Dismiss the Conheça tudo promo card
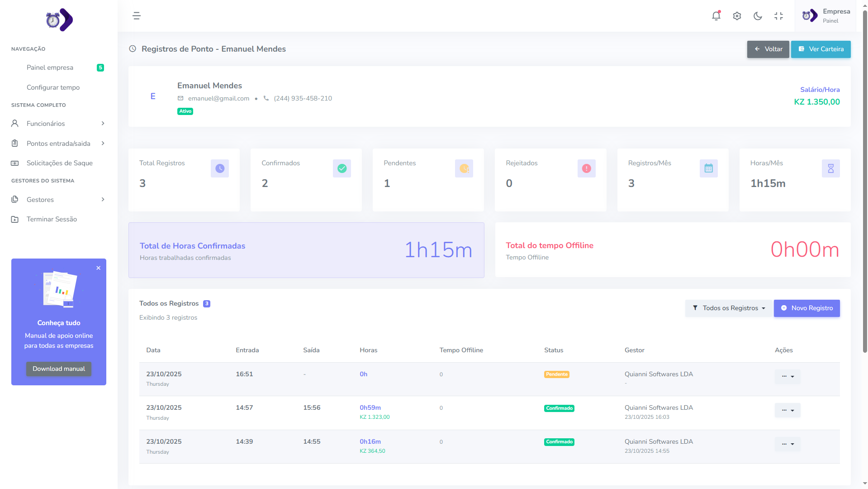Image resolution: width=868 pixels, height=489 pixels. tap(98, 268)
